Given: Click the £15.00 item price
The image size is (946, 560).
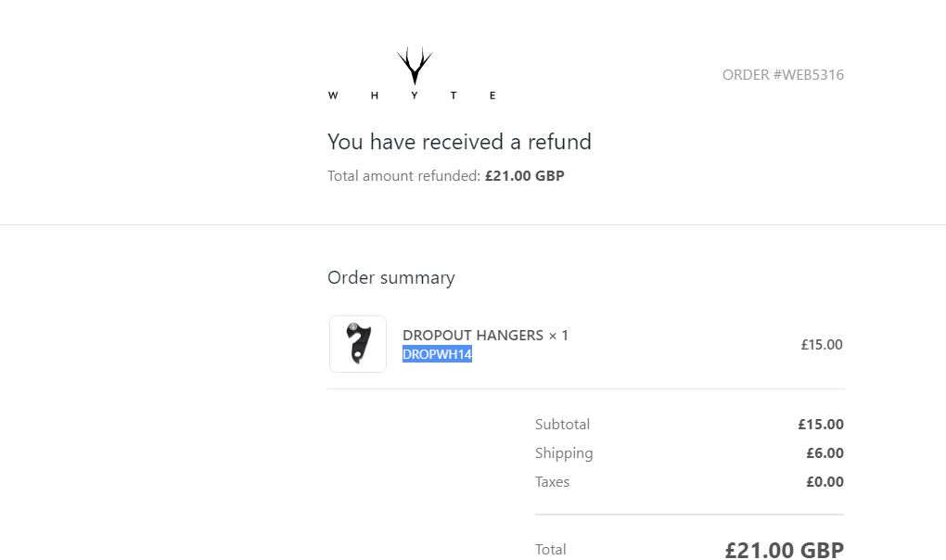Looking at the screenshot, I should [x=822, y=345].
